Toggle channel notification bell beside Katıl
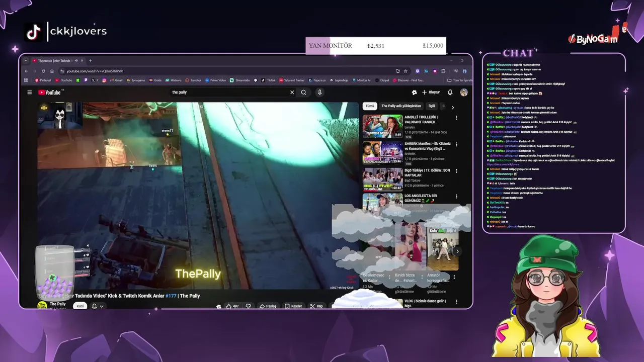The width and height of the screenshot is (644, 362). [x=94, y=306]
